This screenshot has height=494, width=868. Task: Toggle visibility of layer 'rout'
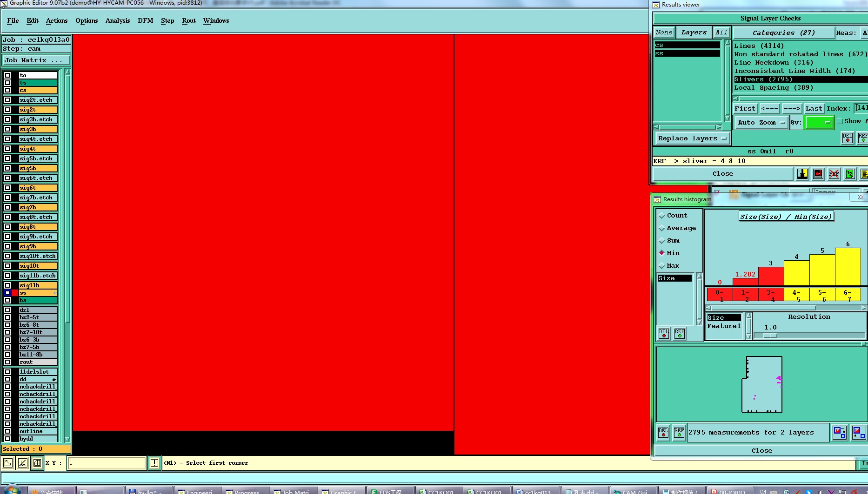tap(7, 362)
